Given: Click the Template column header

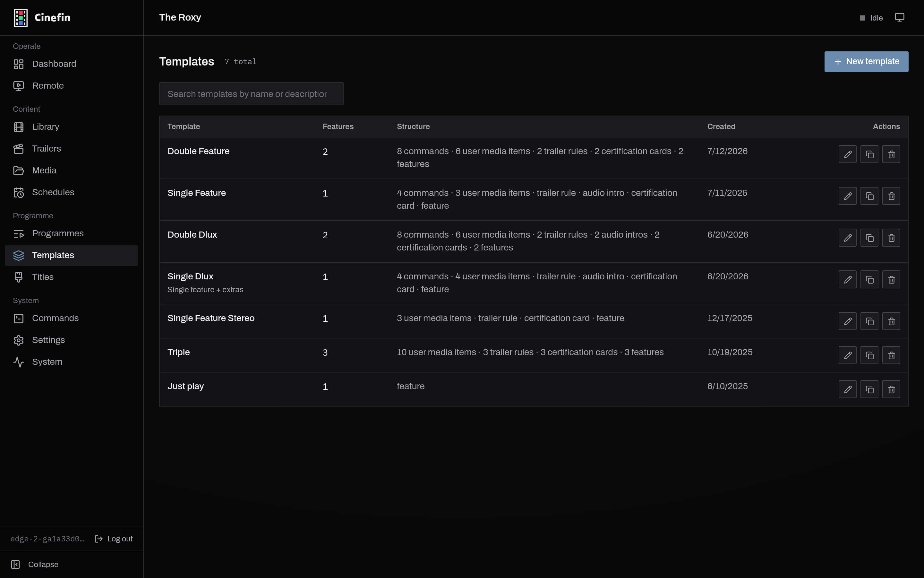Looking at the screenshot, I should click(x=184, y=127).
